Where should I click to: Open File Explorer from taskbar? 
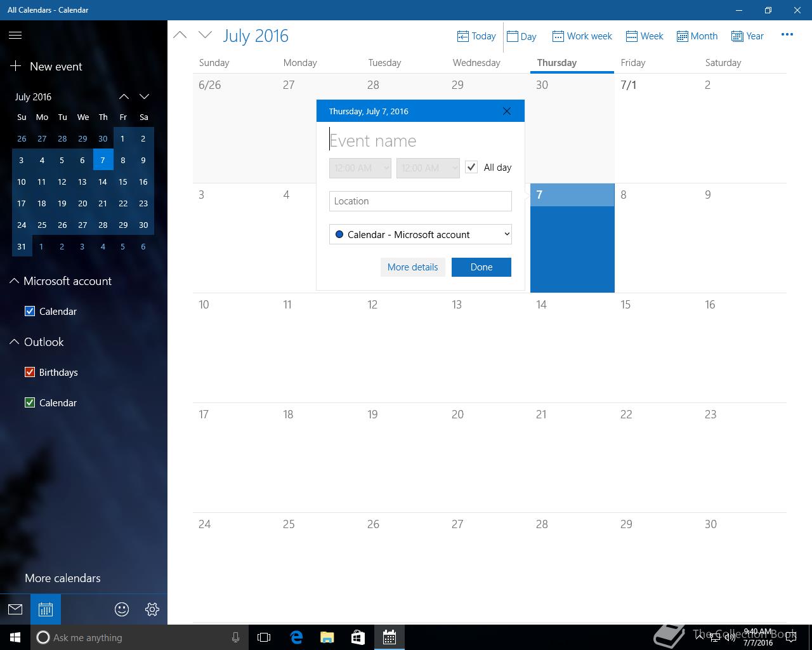[x=327, y=637]
